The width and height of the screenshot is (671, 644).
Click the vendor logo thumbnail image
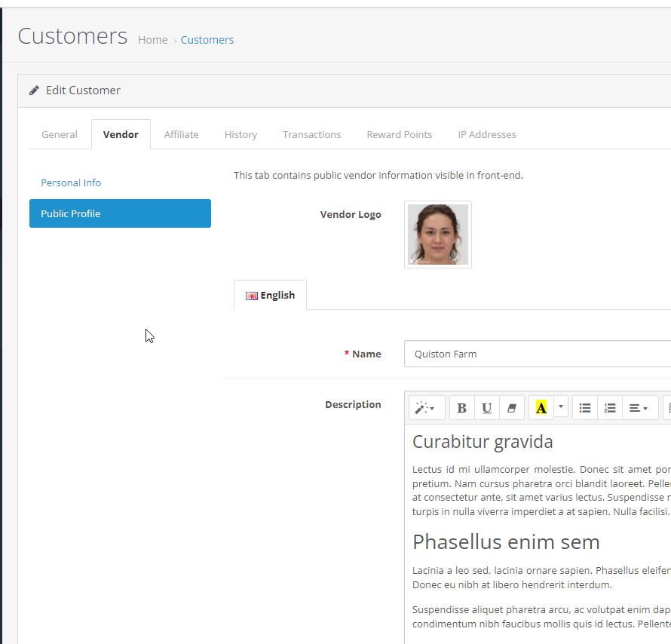pyautogui.click(x=438, y=235)
